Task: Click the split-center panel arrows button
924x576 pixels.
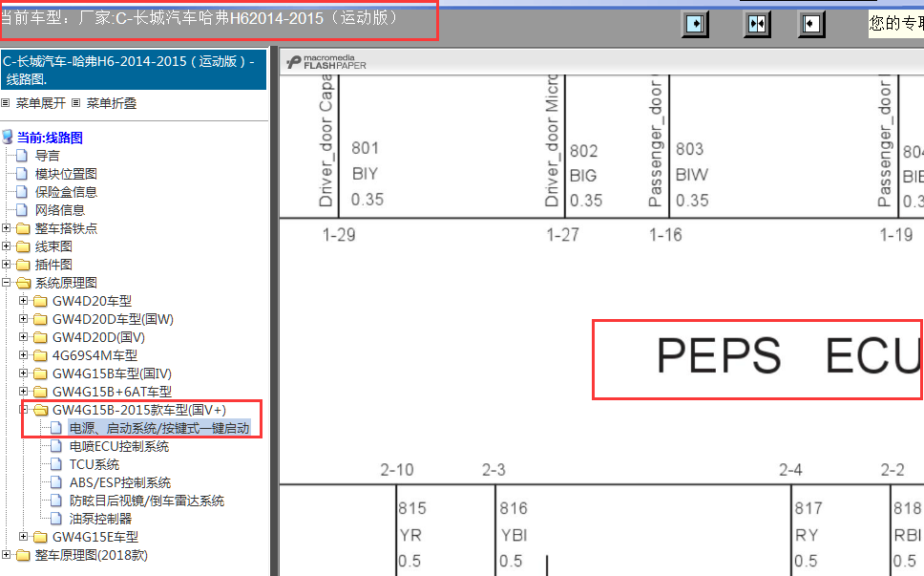Action: tap(757, 24)
